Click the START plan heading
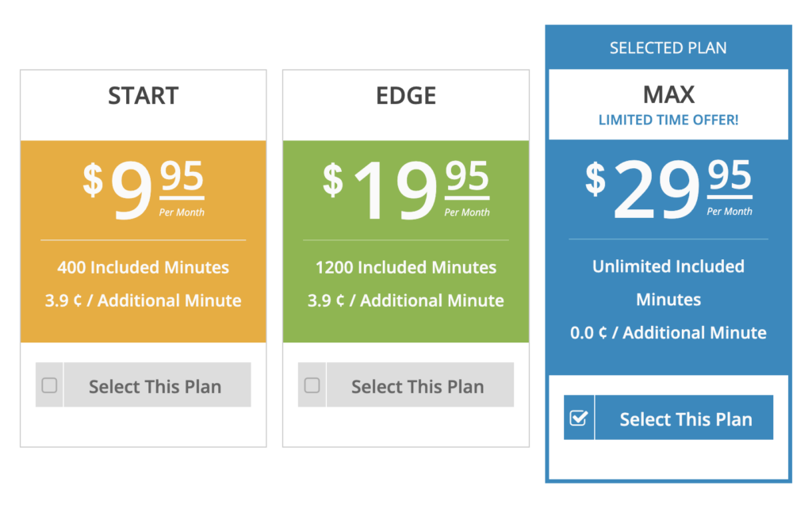812x505 pixels. pos(144,96)
